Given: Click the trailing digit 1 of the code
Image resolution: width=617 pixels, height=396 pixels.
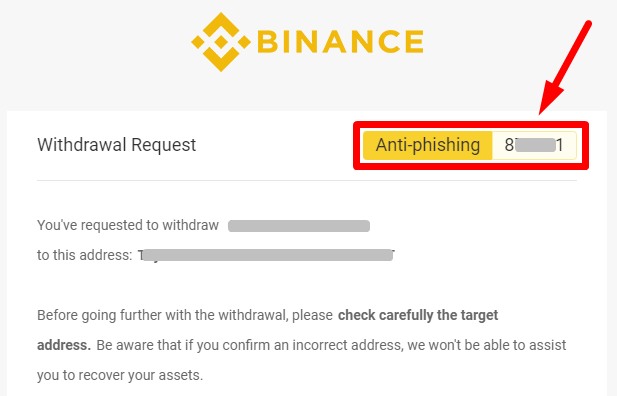Looking at the screenshot, I should click(560, 145).
